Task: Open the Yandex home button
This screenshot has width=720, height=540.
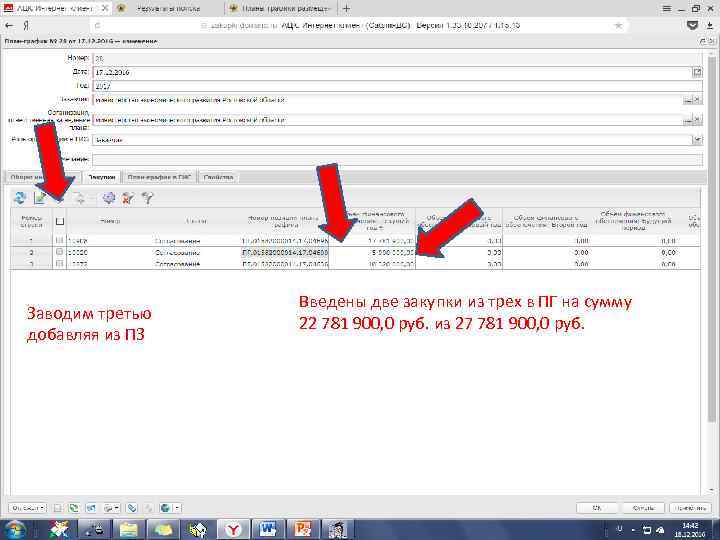Action: pyautogui.click(x=26, y=26)
